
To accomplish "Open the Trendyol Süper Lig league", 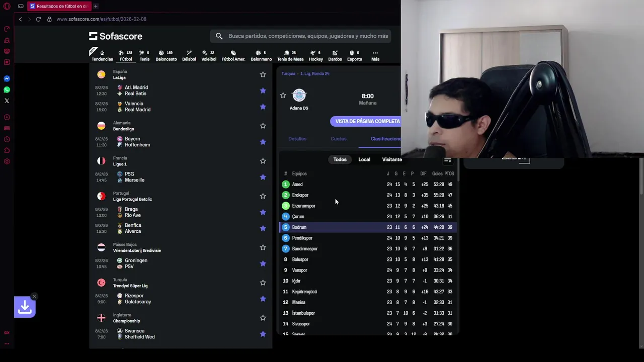I will coord(130,286).
